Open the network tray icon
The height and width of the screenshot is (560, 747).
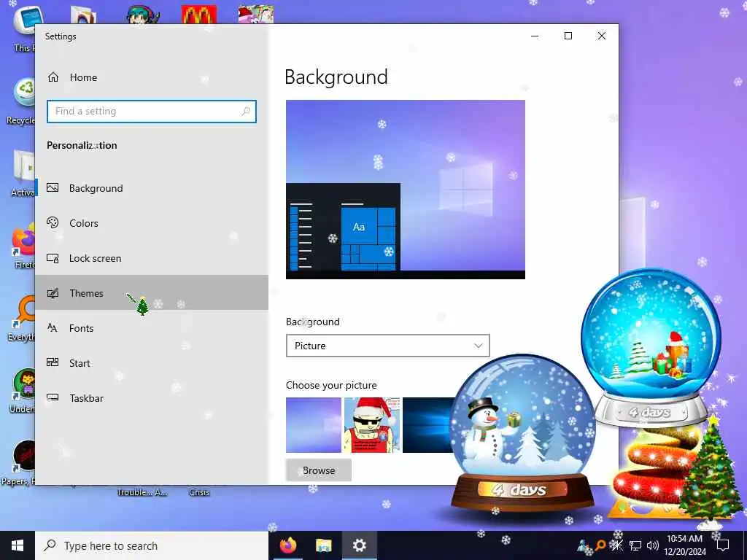[x=635, y=545]
